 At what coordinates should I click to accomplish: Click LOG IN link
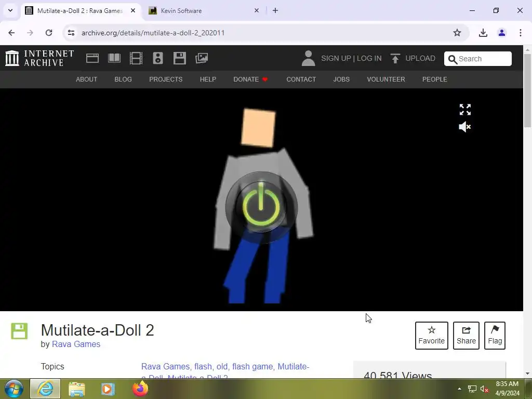(x=369, y=58)
